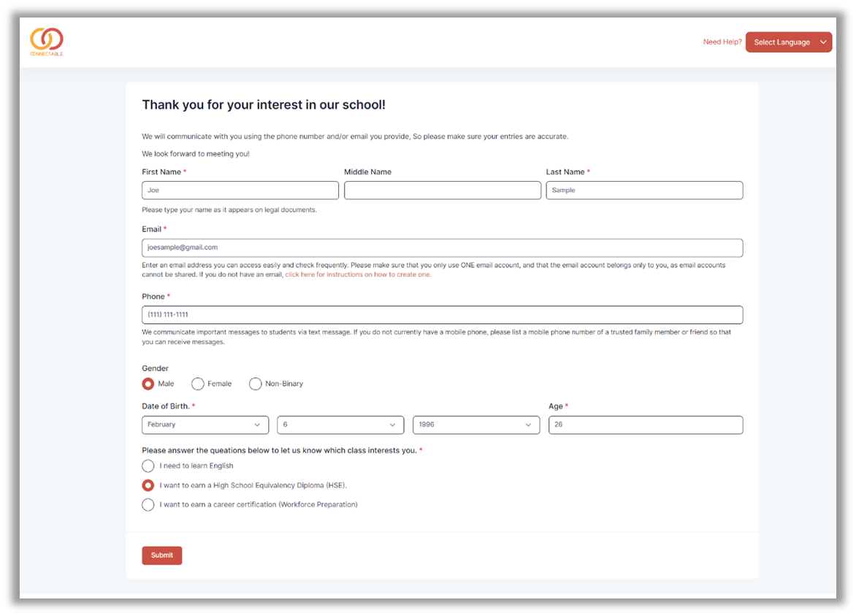Open the Select Language dropdown
Viewport: 856px width, 616px height.
(788, 42)
